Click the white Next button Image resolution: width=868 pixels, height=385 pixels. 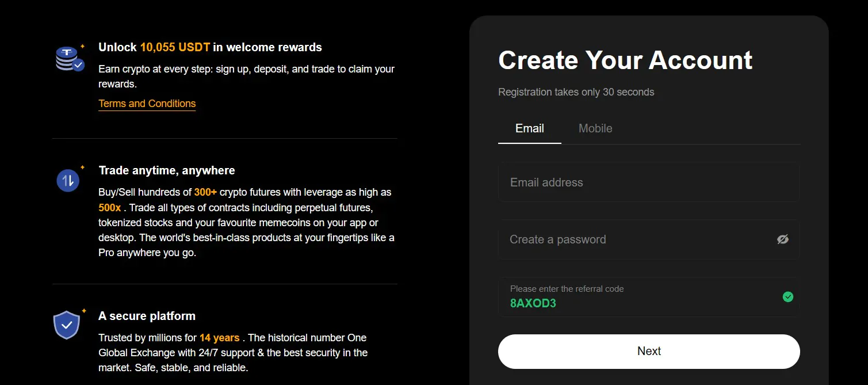(x=649, y=351)
